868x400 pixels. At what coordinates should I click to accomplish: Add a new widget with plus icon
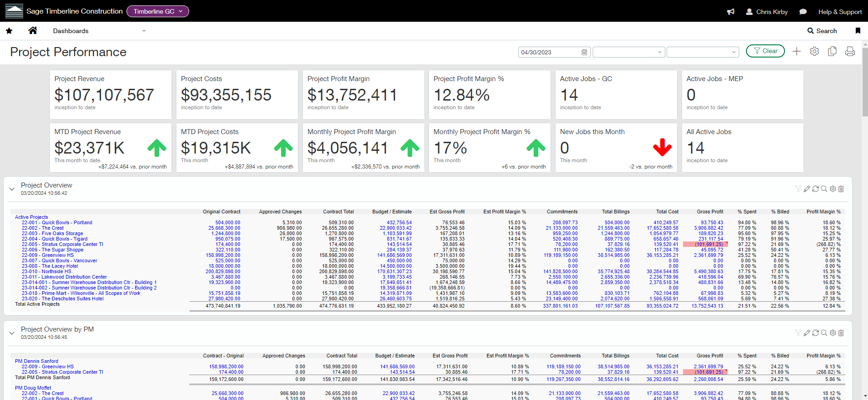pos(797,52)
